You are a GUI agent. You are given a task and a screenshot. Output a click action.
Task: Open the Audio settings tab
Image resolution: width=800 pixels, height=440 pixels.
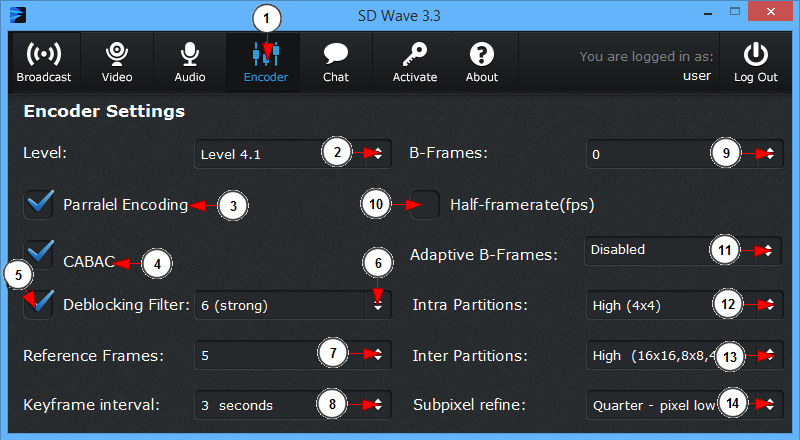[x=190, y=62]
